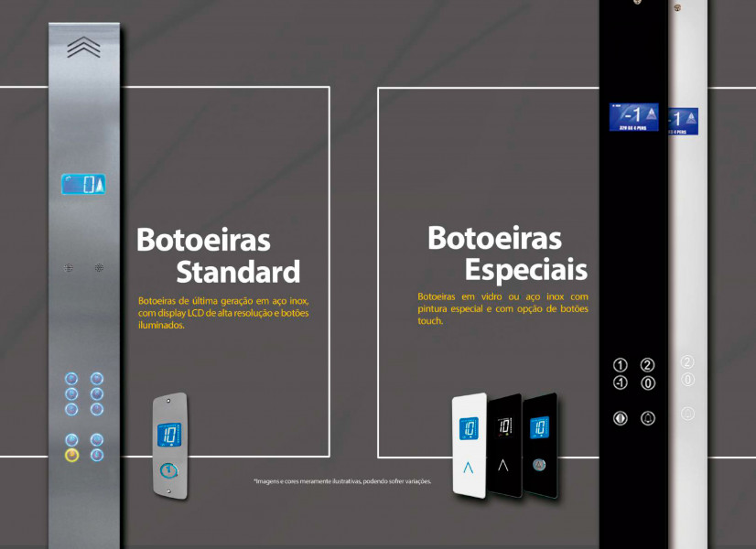Tap up arrow on middle black call plate

[x=502, y=465]
